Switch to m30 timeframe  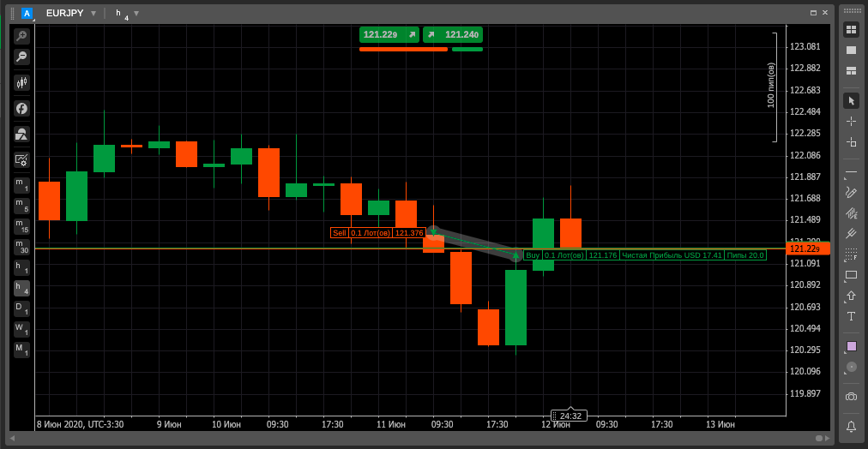(21, 247)
